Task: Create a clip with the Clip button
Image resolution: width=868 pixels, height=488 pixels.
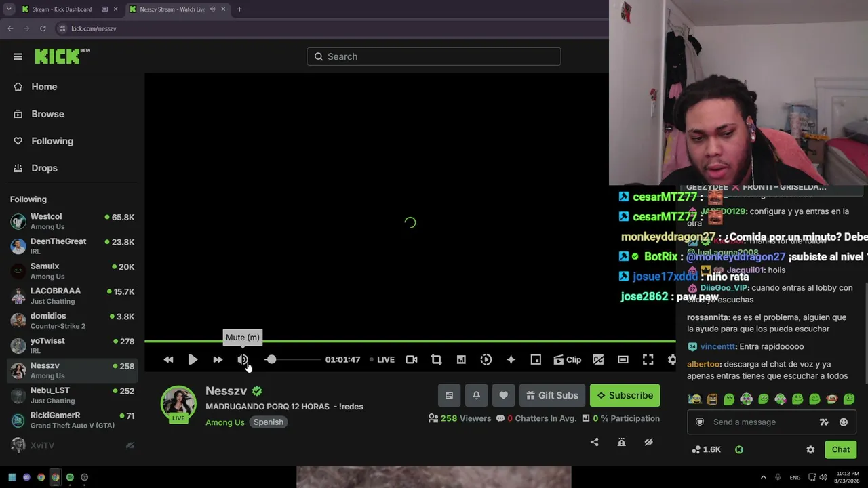Action: (x=567, y=359)
